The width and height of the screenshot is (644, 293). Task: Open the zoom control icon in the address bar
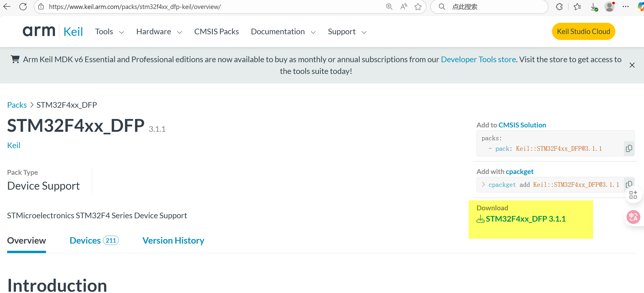389,7
